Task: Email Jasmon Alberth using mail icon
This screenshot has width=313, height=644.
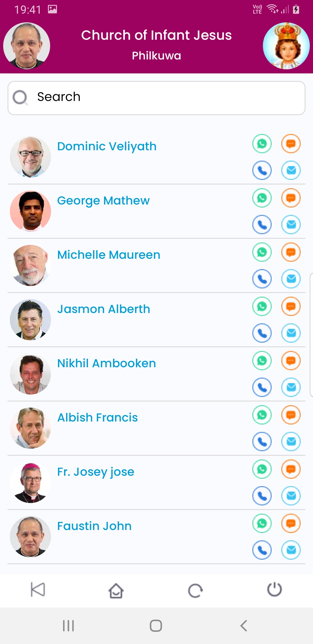Action: pyautogui.click(x=291, y=333)
